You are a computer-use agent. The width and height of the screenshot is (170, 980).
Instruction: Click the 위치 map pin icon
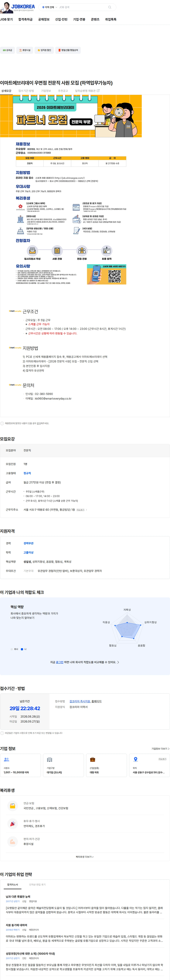coord(135,759)
